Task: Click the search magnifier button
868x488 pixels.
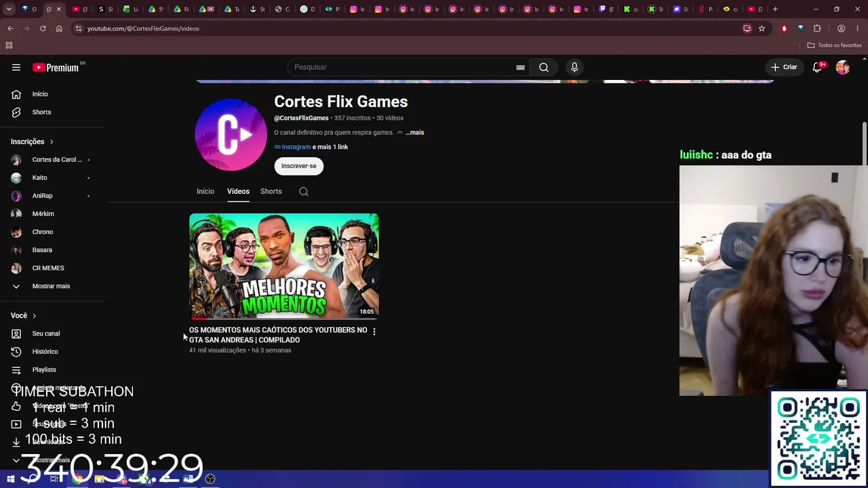Action: [544, 67]
